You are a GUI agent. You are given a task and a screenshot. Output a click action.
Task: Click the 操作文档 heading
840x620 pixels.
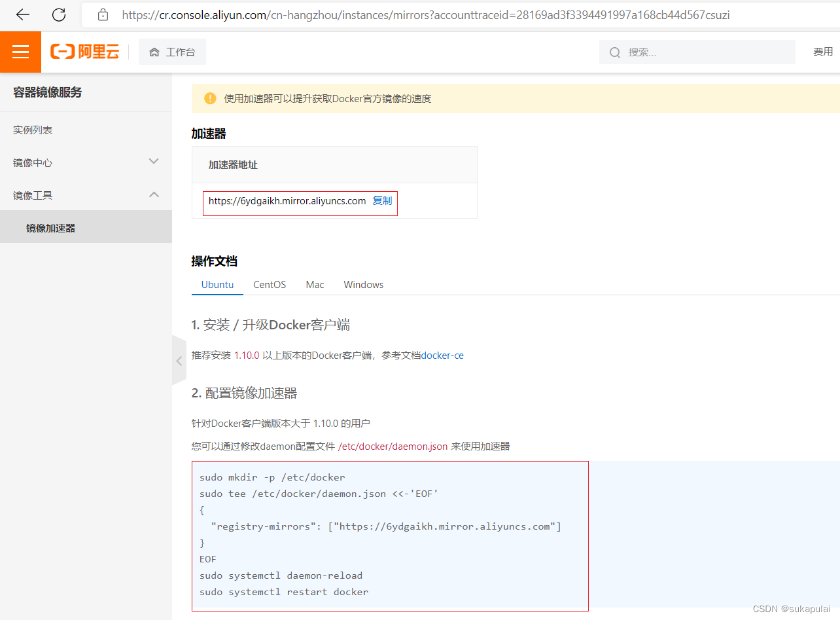(x=214, y=261)
